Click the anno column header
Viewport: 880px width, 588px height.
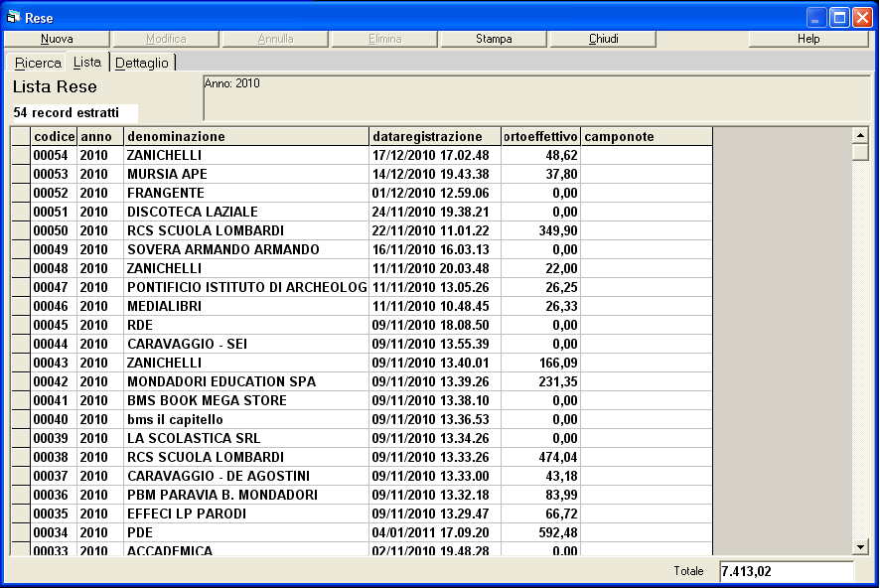[x=100, y=136]
